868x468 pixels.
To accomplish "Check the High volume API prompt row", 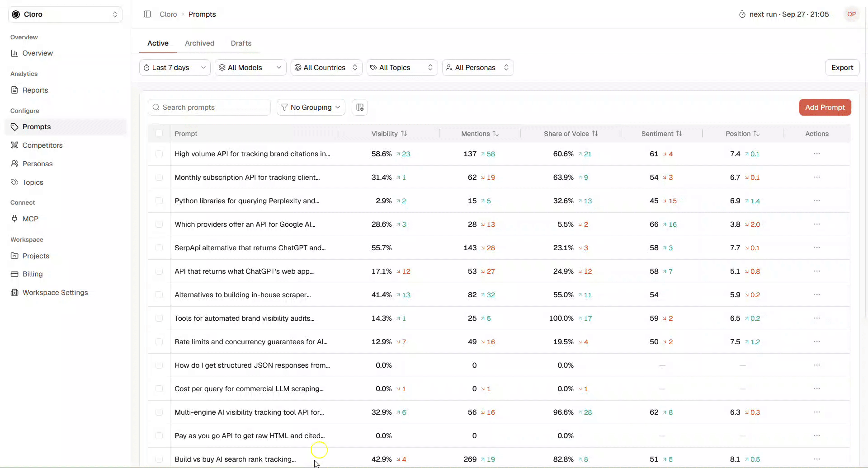I will click(x=159, y=154).
